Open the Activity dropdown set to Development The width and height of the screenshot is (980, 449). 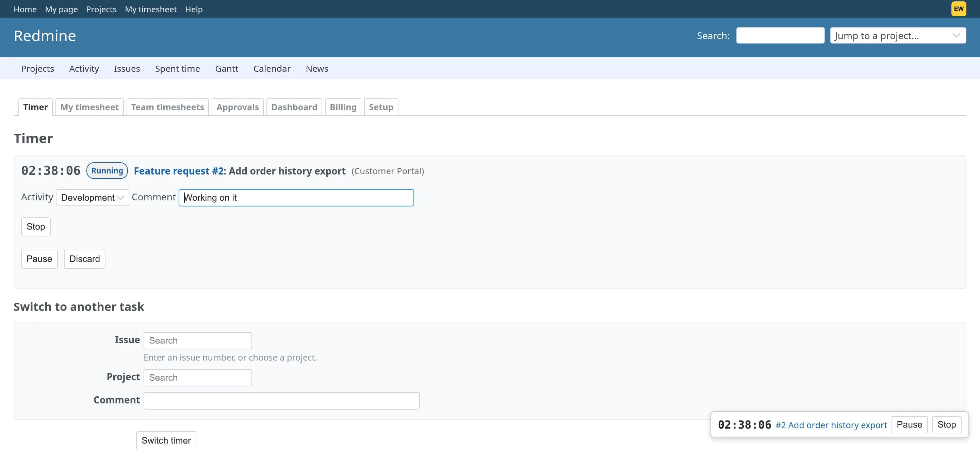tap(93, 198)
